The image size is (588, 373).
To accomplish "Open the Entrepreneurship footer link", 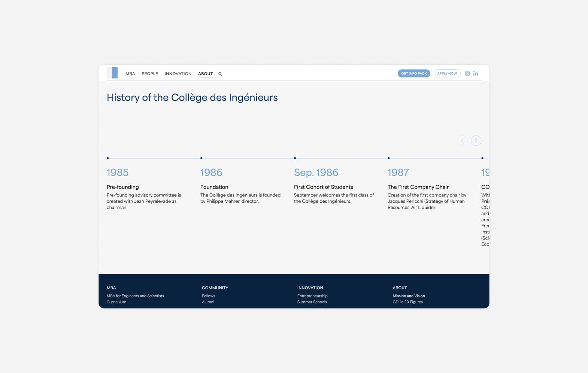I will coord(312,296).
